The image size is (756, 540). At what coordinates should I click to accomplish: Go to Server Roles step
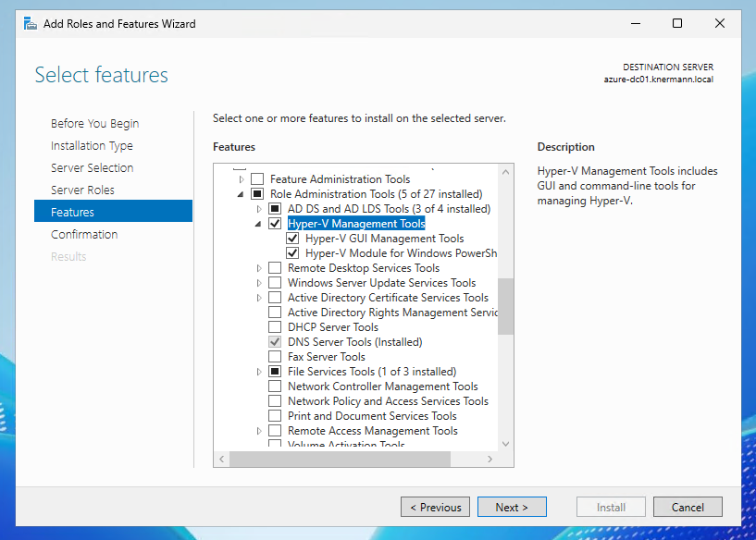[x=82, y=190]
